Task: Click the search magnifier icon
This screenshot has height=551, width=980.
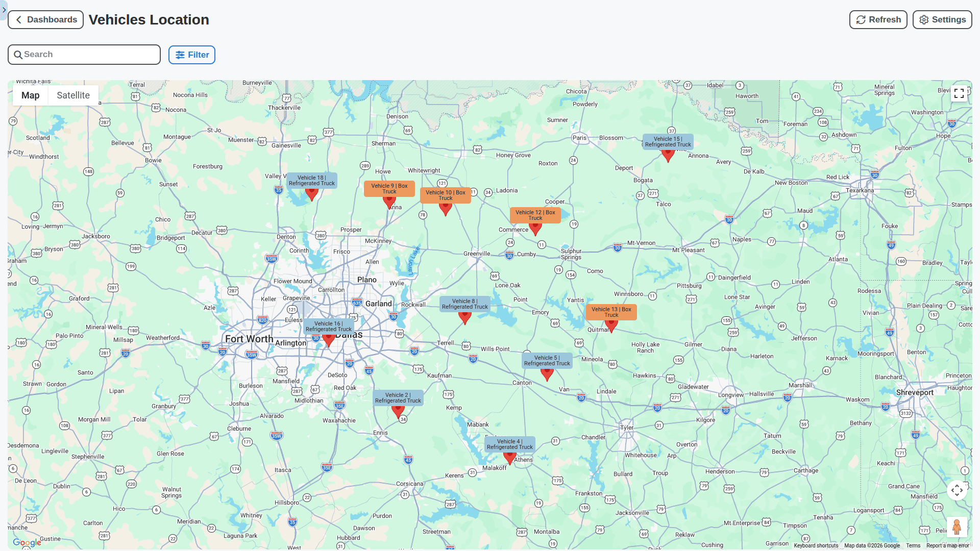Action: coord(18,54)
